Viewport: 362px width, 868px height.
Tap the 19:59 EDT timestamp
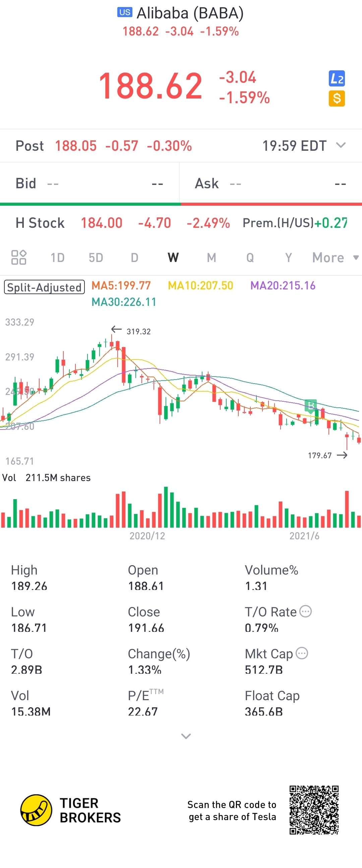[295, 146]
